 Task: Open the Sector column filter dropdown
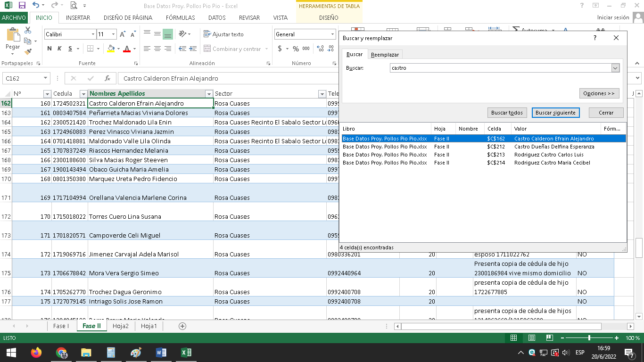click(x=322, y=94)
